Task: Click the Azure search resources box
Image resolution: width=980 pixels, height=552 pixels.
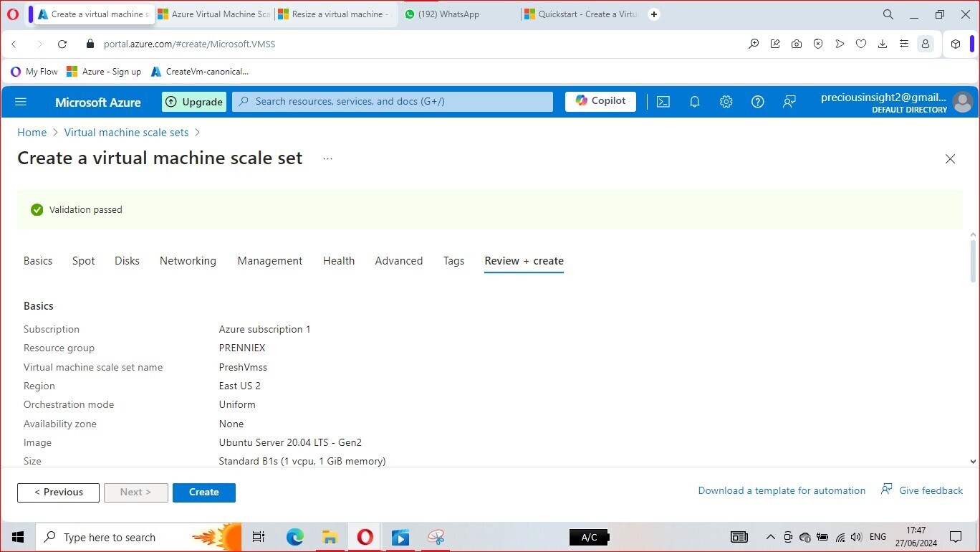Action: click(x=393, y=102)
